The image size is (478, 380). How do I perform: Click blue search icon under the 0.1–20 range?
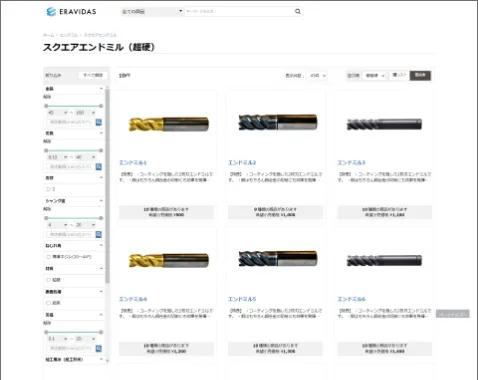point(99,349)
